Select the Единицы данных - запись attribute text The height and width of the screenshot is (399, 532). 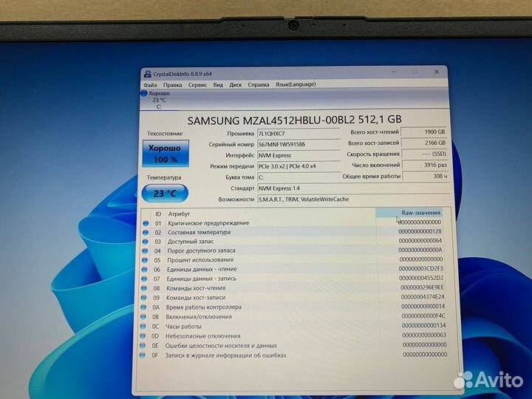[x=201, y=279]
